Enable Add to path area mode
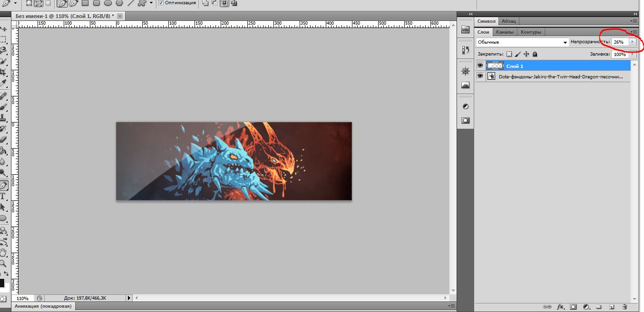This screenshot has width=644, height=312. [x=205, y=3]
